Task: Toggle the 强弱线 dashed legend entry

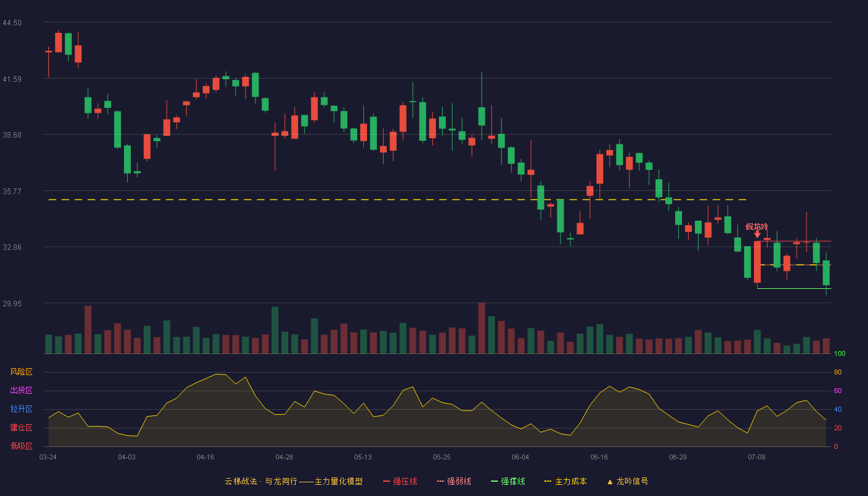Action: point(454,481)
